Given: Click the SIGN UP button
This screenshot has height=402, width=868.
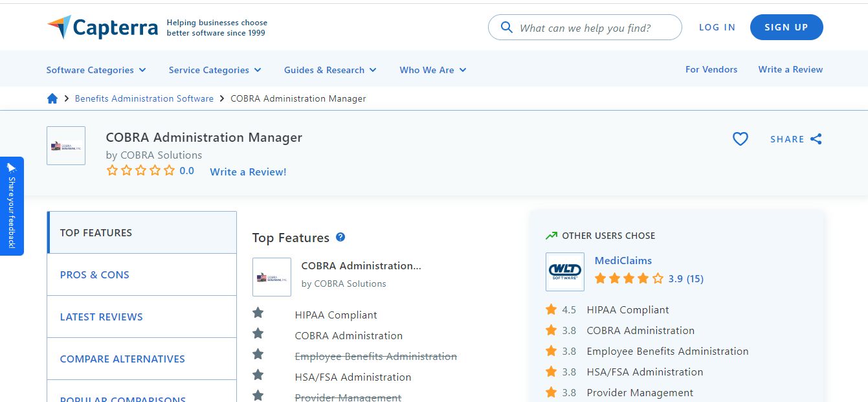Looking at the screenshot, I should point(786,27).
